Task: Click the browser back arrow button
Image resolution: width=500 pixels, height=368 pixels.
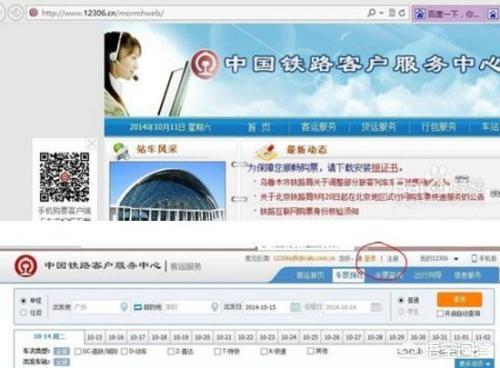Action: [x=15, y=13]
